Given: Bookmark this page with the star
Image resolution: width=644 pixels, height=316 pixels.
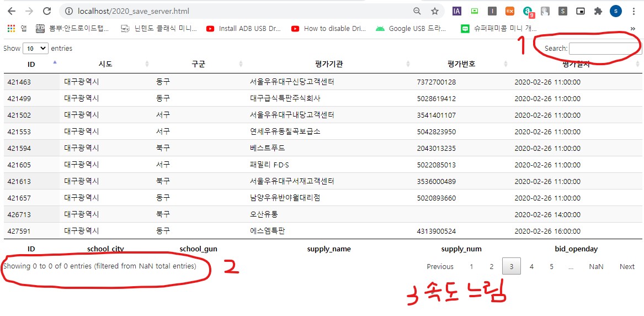Looking at the screenshot, I should (434, 11).
